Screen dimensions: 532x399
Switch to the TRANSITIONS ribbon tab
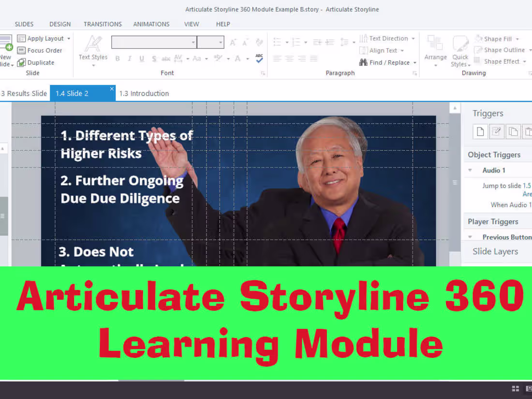(103, 24)
